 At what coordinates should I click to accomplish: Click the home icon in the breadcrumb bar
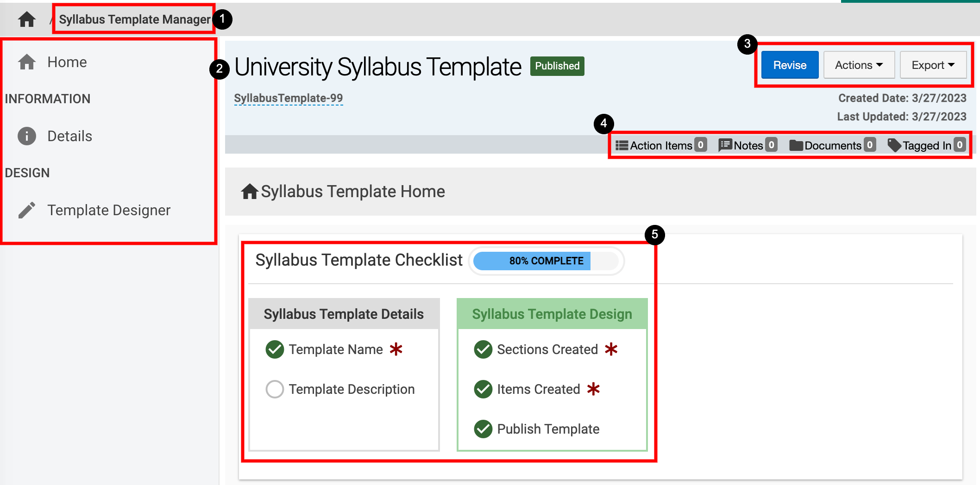27,19
